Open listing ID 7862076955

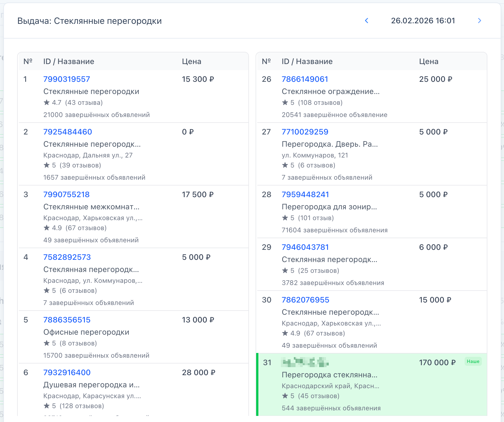306,300
